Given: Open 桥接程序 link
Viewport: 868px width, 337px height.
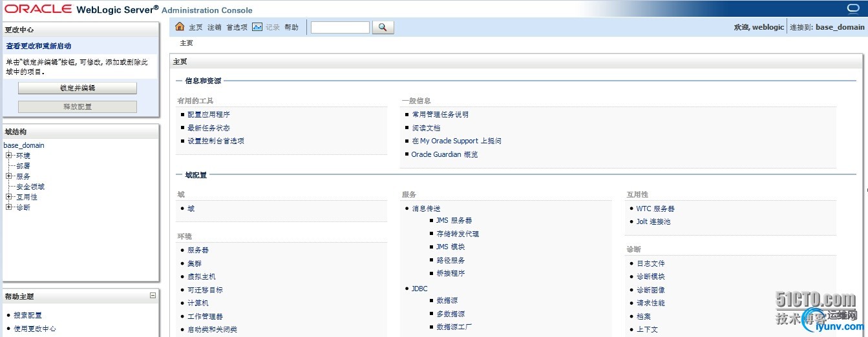Looking at the screenshot, I should tap(450, 273).
